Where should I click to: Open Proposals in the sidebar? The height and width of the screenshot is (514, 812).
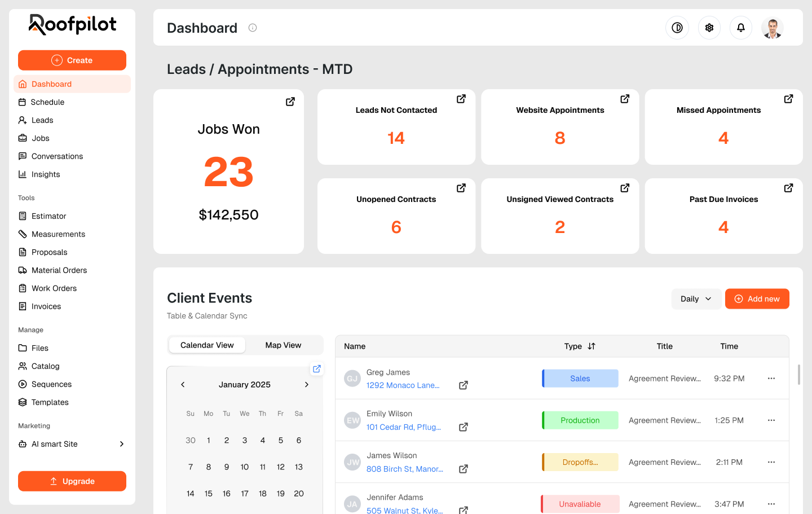point(72,252)
